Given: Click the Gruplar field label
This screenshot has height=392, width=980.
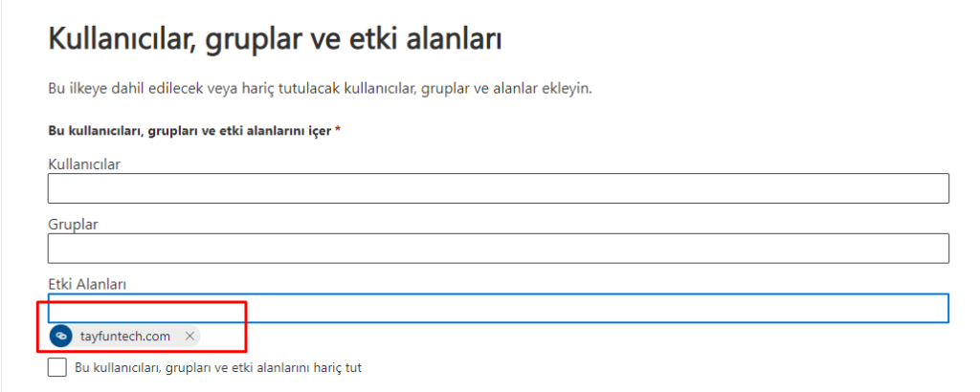Looking at the screenshot, I should point(73,224).
